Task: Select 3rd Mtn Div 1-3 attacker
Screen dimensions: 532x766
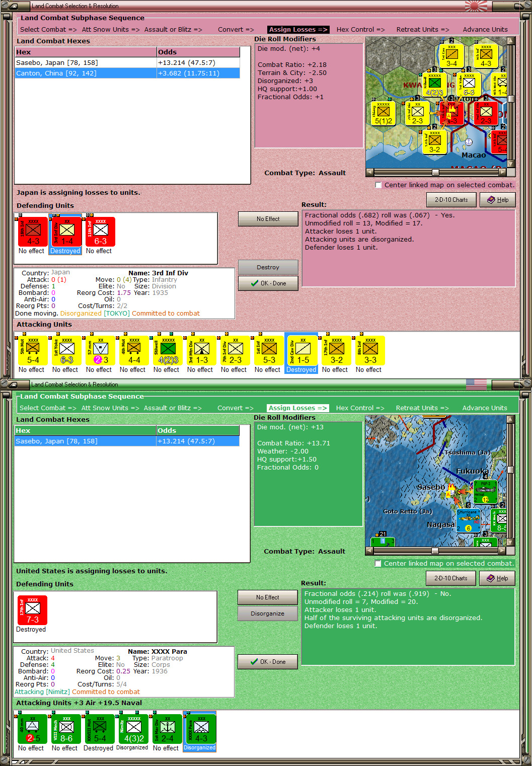Action: pos(201,351)
